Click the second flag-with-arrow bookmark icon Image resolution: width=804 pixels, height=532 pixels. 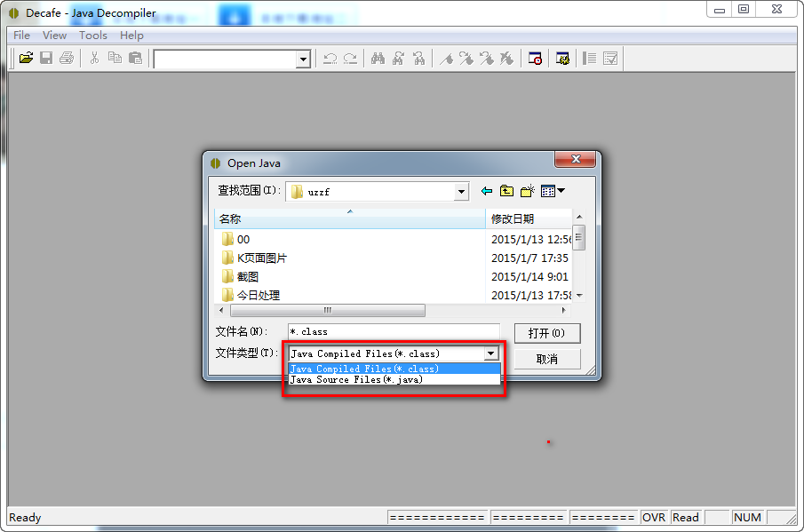487,59
